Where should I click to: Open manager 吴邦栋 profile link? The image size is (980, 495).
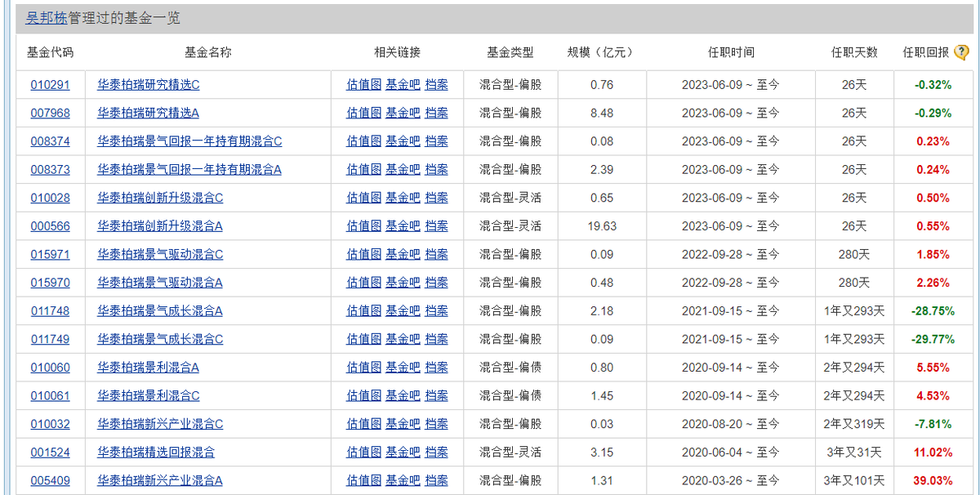click(x=46, y=18)
